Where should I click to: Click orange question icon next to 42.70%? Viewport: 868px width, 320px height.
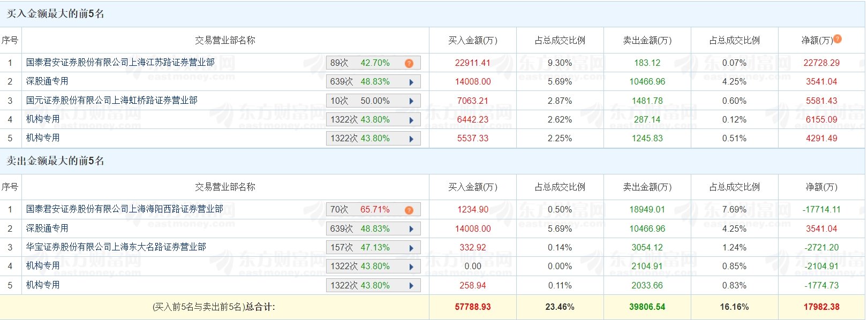click(x=409, y=63)
